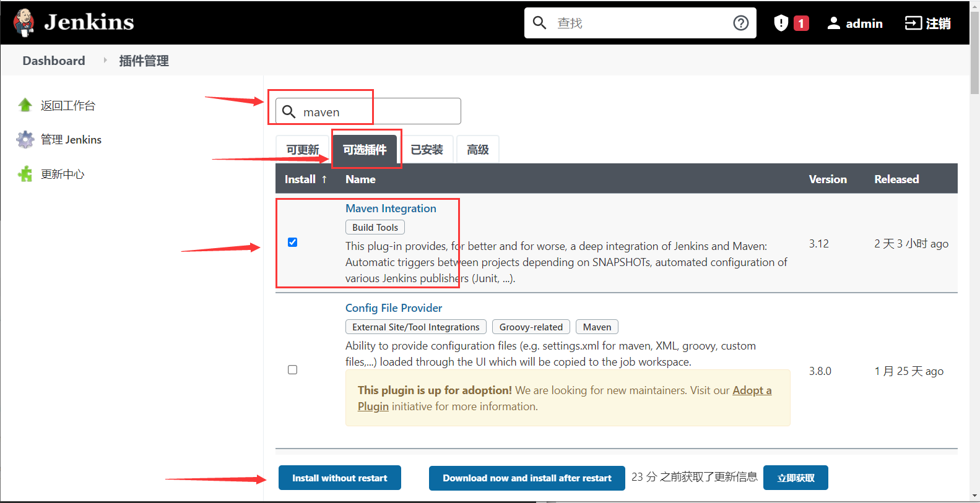The image size is (980, 503).
Task: Click the '23 分 之前获取了更新信息' status text
Action: point(694,477)
